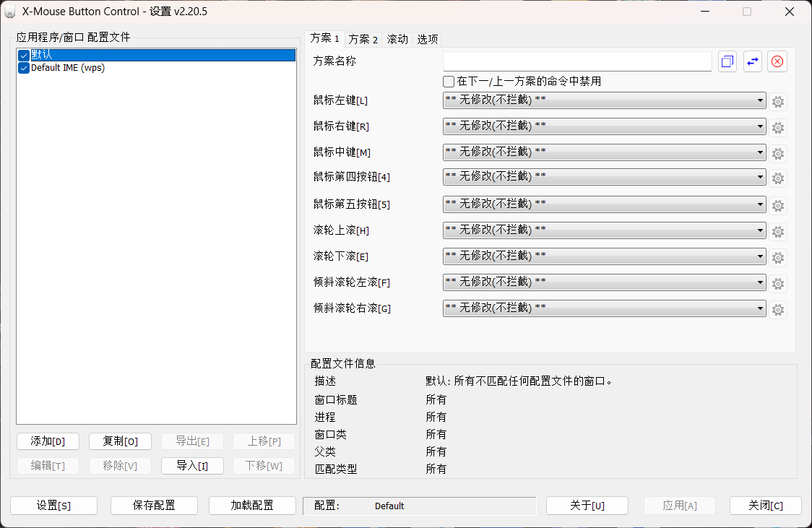Click the red reset layer icon

pyautogui.click(x=777, y=61)
